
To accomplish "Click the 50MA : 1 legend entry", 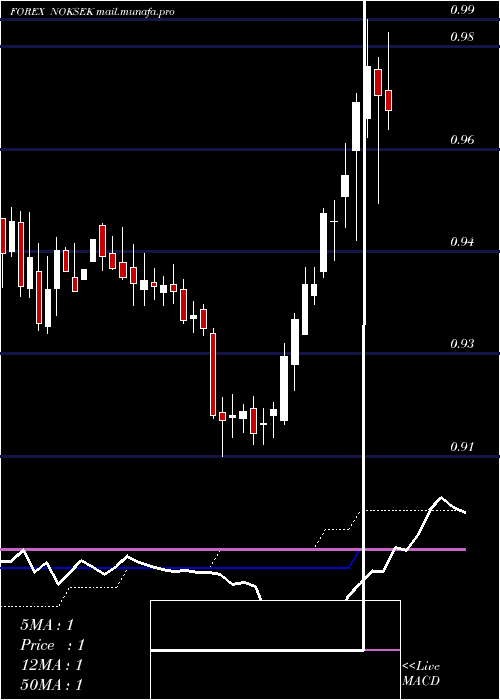I will pyautogui.click(x=52, y=684).
